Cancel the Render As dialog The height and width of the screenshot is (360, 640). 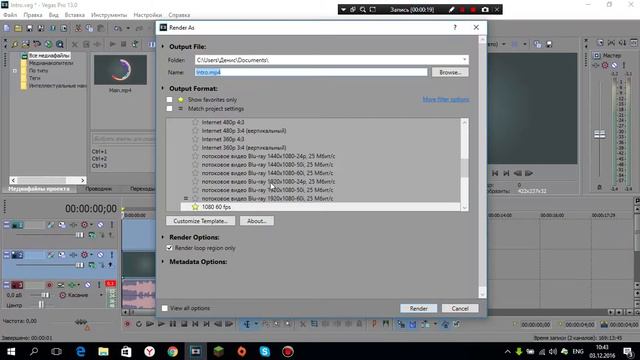point(460,308)
